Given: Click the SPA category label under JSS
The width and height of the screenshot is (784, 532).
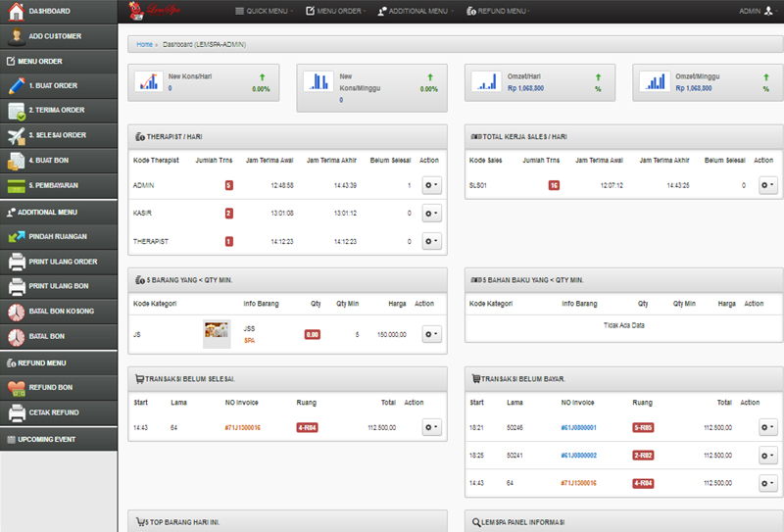Looking at the screenshot, I should (250, 341).
